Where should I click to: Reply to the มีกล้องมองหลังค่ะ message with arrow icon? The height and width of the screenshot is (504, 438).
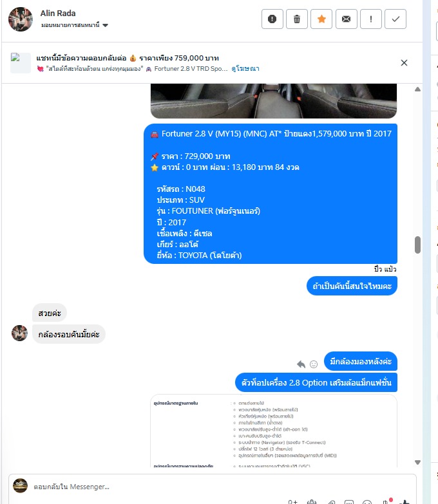coord(301,364)
